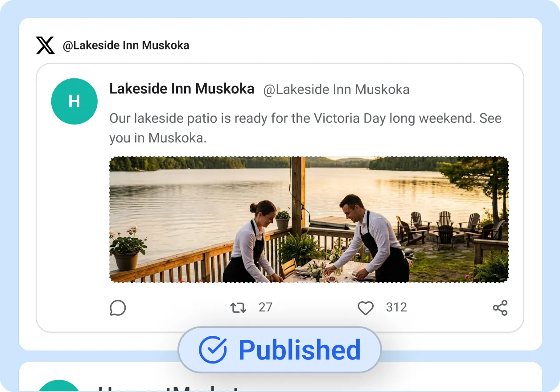Open the reply comment bubble icon
The image size is (560, 392).
pyautogui.click(x=117, y=307)
